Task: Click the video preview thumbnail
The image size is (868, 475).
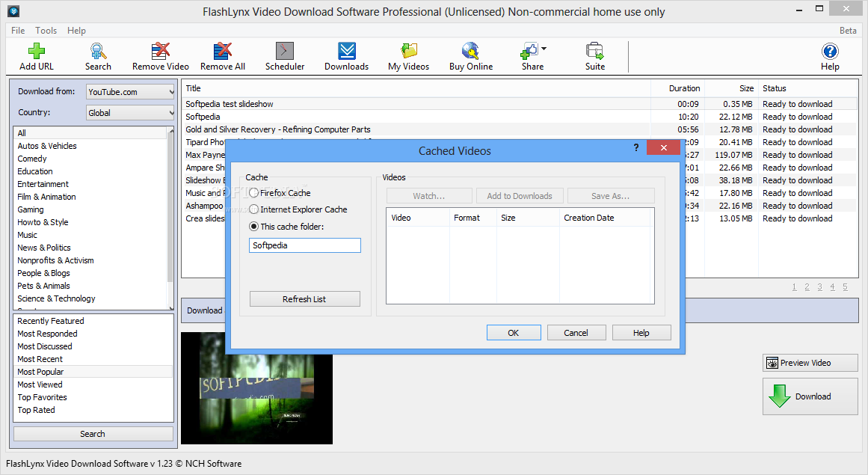Action: [x=257, y=388]
